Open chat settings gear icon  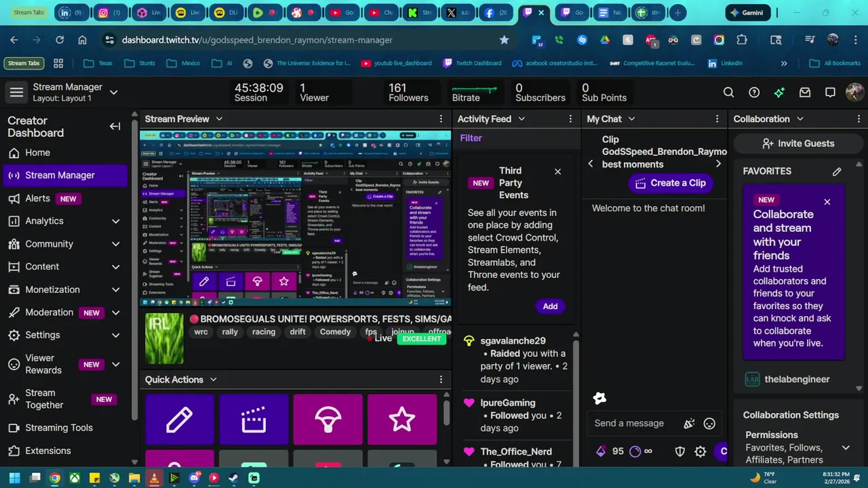(x=701, y=451)
